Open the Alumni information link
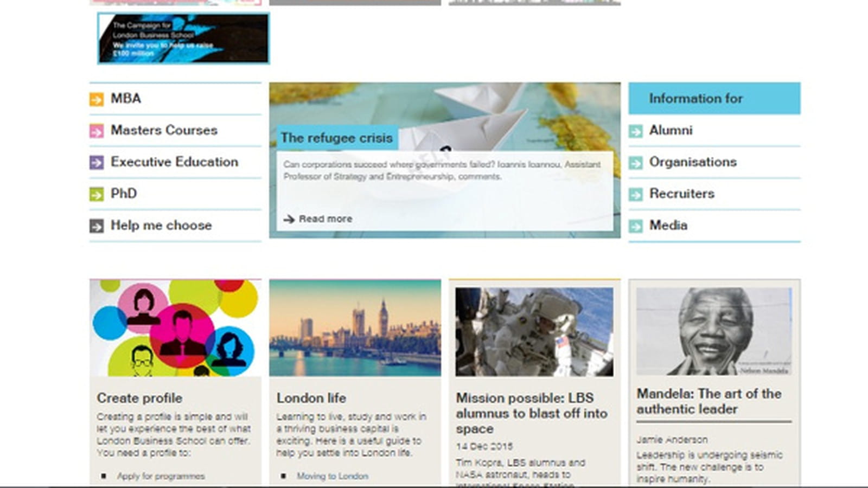Image resolution: width=868 pixels, height=488 pixels. (671, 130)
